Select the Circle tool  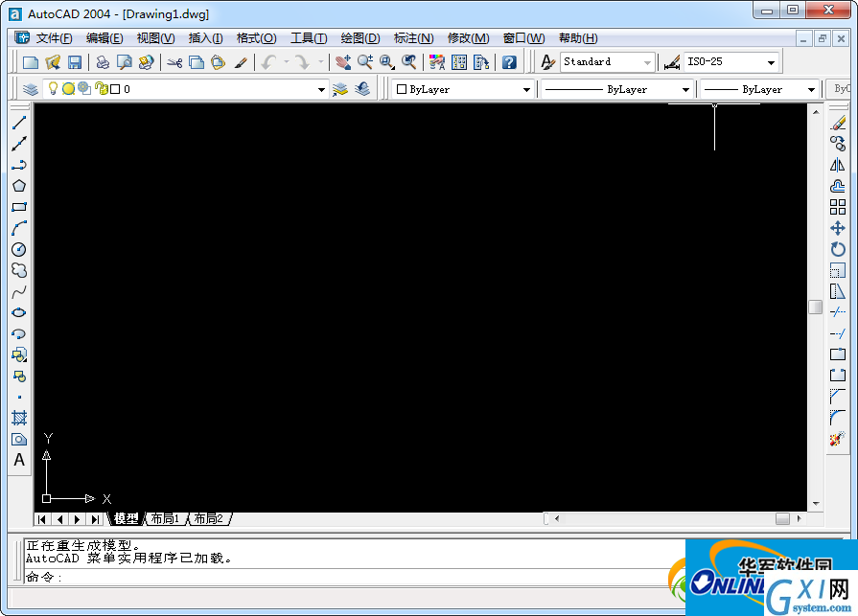click(x=19, y=249)
